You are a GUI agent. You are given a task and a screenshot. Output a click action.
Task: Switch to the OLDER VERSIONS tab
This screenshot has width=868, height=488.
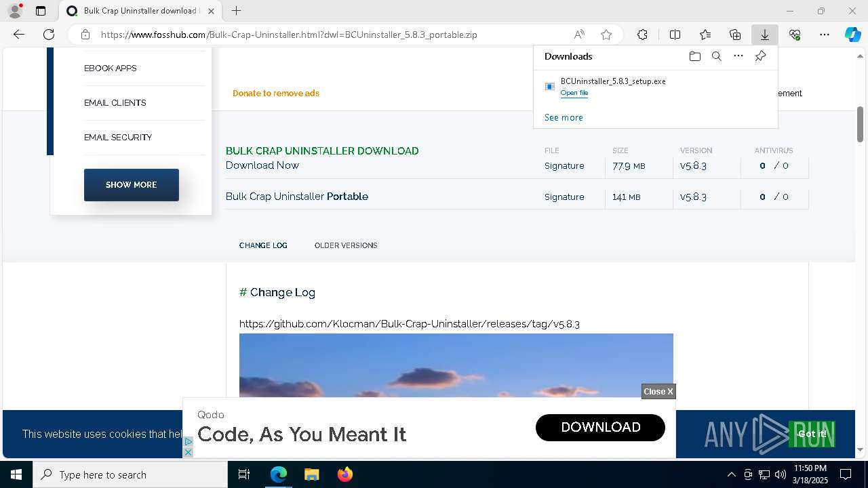point(346,245)
